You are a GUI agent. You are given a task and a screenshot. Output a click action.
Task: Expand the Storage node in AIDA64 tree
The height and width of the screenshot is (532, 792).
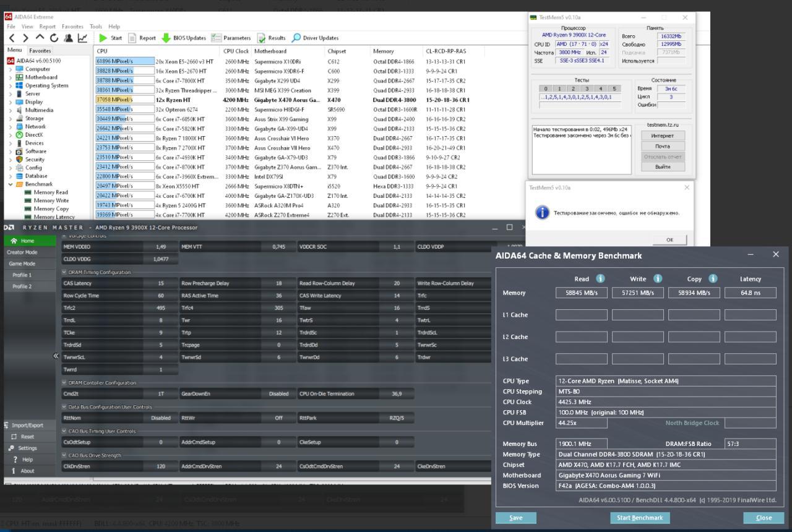coord(10,118)
